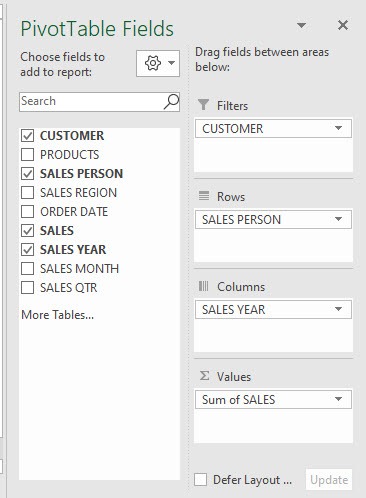Uncheck the SALES YEAR field checkbox
The image size is (366, 498).
(x=27, y=250)
